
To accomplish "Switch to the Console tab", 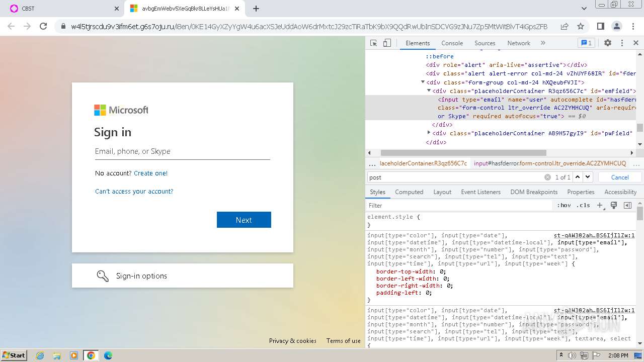I will click(x=452, y=43).
